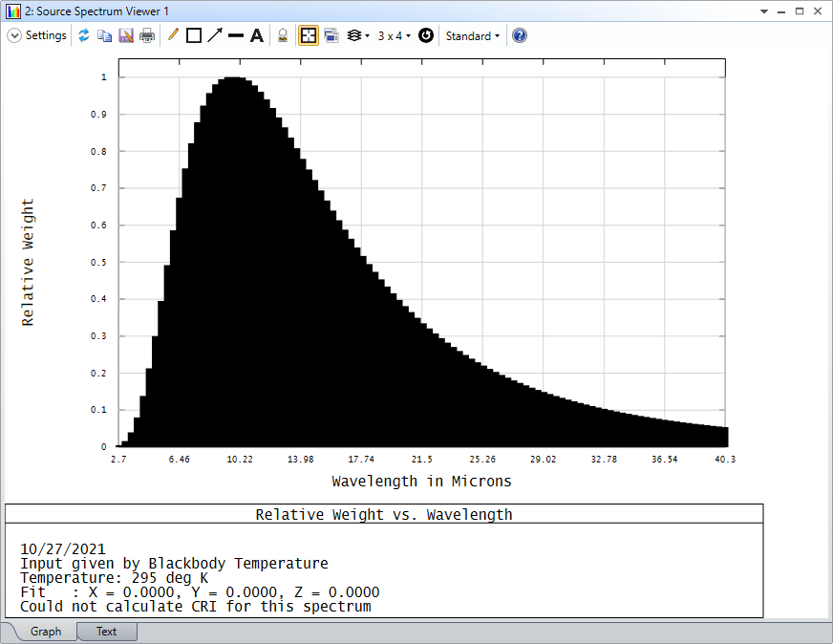Open the Standard line thickness dropdown
Screen dimensions: 833x644
472,35
